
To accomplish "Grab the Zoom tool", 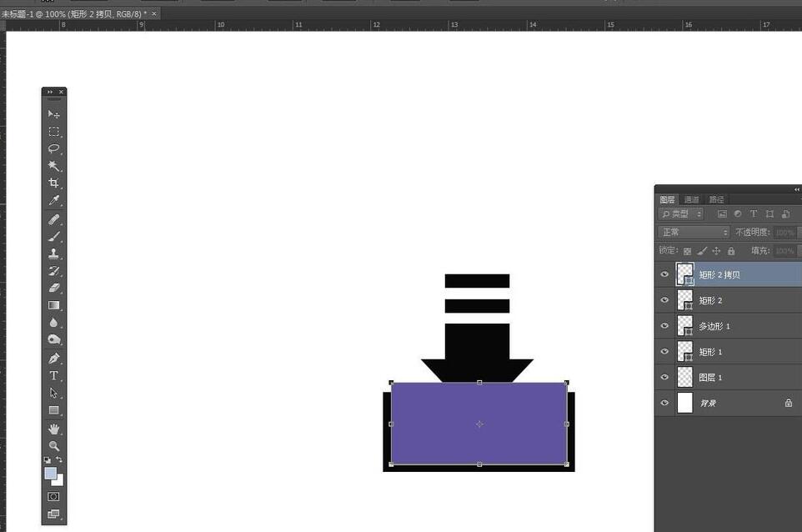I will pos(54,444).
